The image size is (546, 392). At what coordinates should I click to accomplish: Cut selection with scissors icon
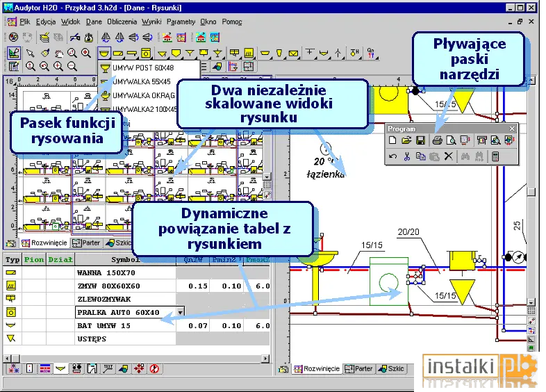(406, 156)
